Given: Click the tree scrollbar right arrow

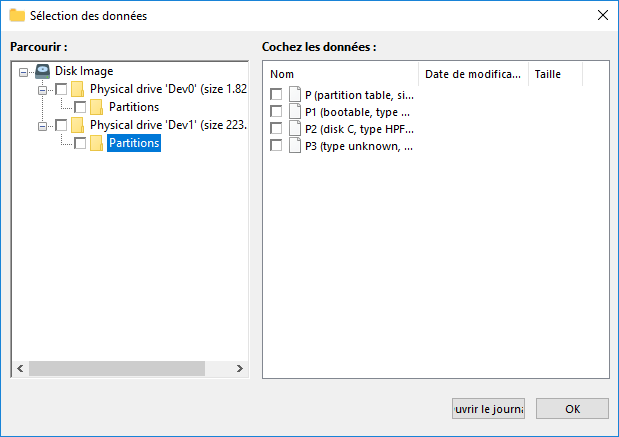Looking at the screenshot, I should point(240,368).
